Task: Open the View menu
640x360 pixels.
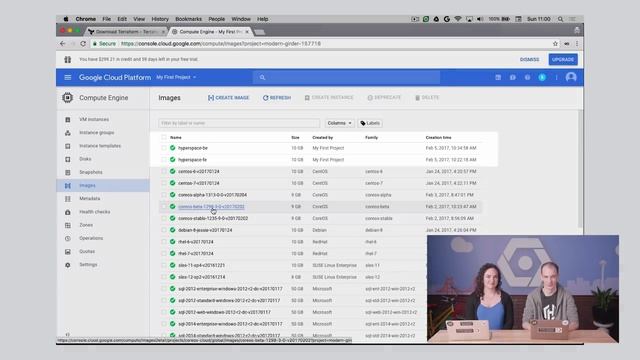Action: 139,19
